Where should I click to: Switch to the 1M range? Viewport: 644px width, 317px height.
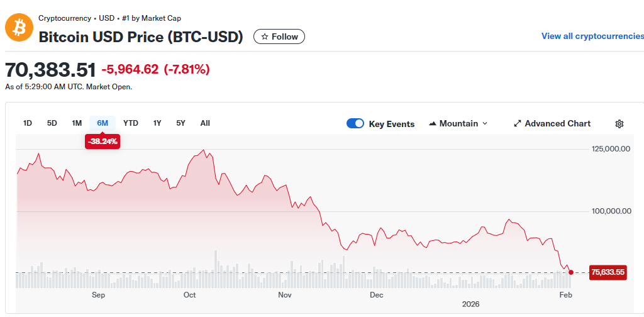[77, 123]
